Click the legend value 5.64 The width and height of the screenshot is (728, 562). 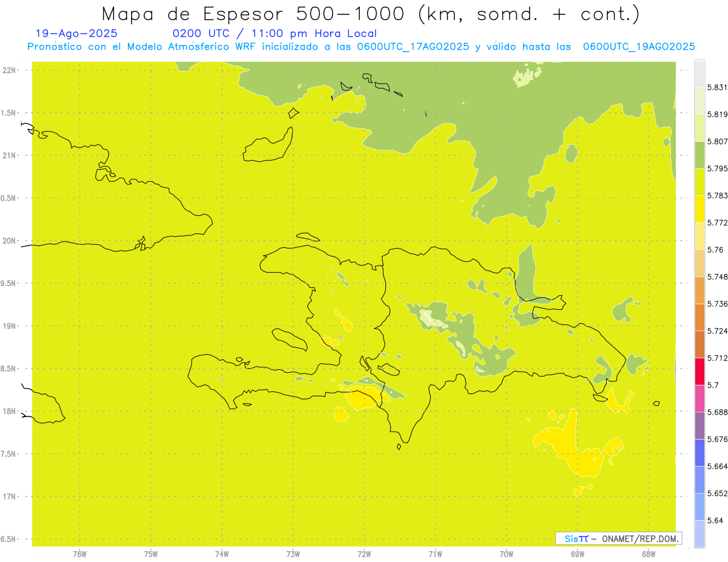point(715,520)
